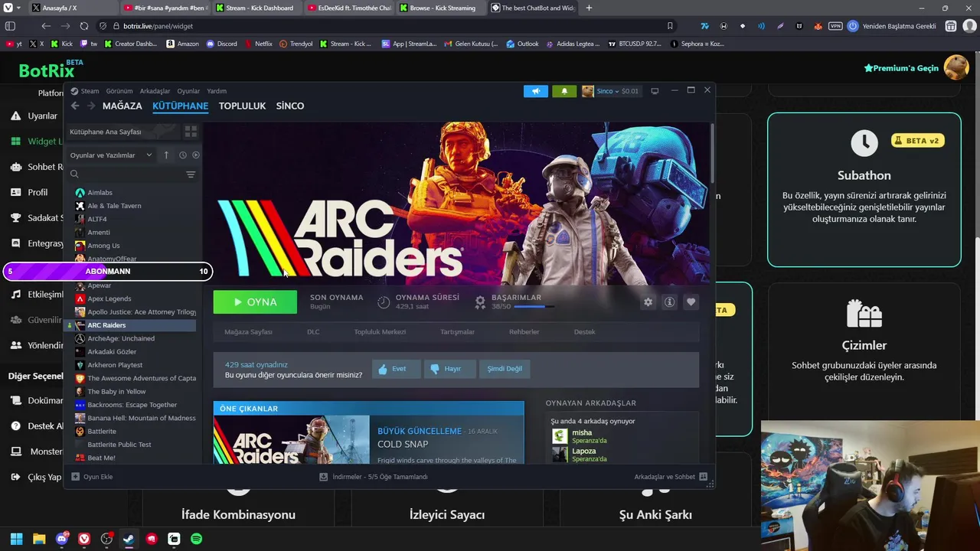Toggle the ready-to-play filter icon
The height and width of the screenshot is (551, 980).
click(196, 155)
